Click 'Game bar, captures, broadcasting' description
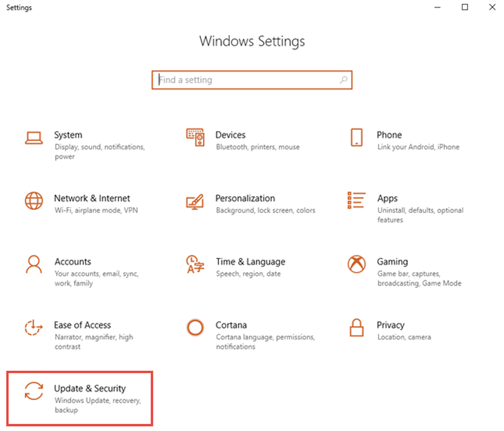Viewport: 504px width, 431px height. coord(419,278)
